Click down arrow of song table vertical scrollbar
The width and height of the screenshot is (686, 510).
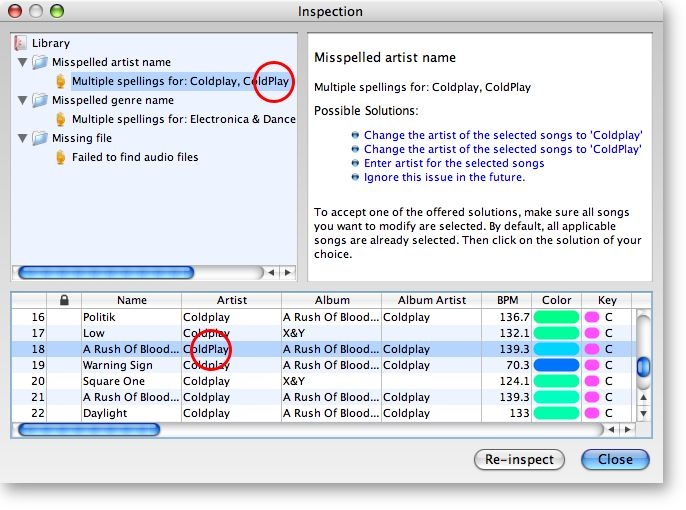click(643, 413)
